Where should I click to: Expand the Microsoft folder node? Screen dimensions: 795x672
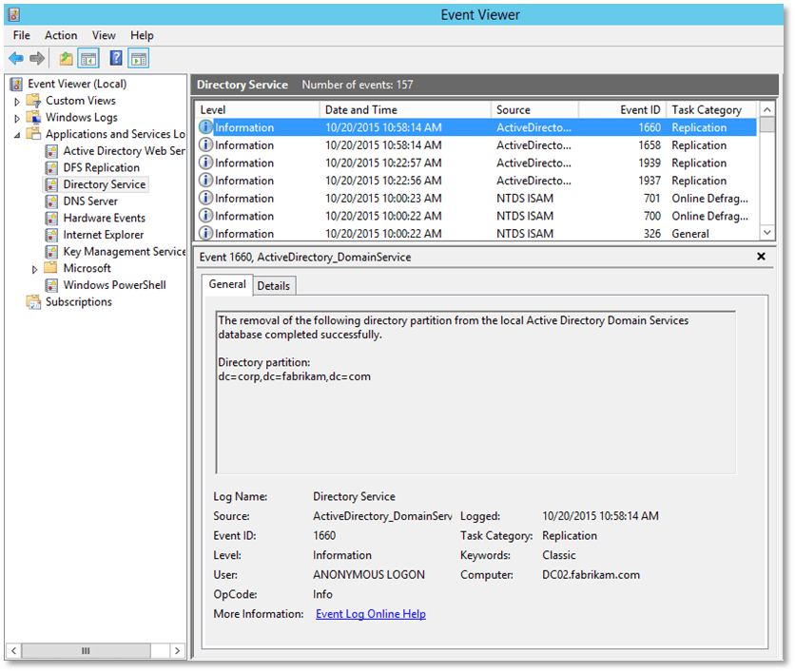(x=35, y=269)
